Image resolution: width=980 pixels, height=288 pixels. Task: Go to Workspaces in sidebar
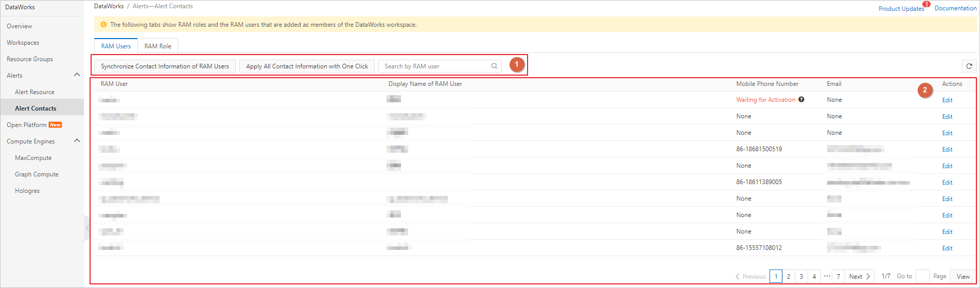(x=23, y=43)
